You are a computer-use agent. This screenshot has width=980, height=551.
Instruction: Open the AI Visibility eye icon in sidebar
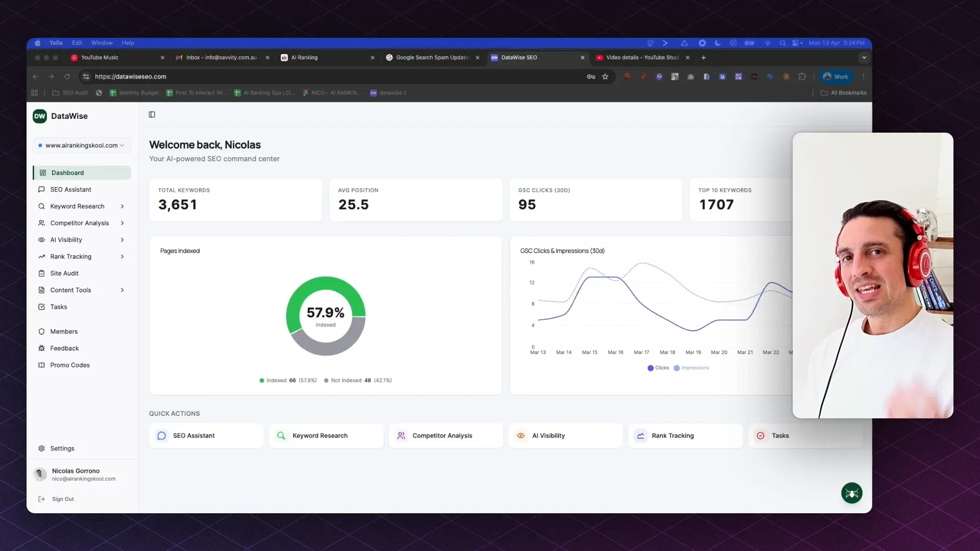point(41,240)
